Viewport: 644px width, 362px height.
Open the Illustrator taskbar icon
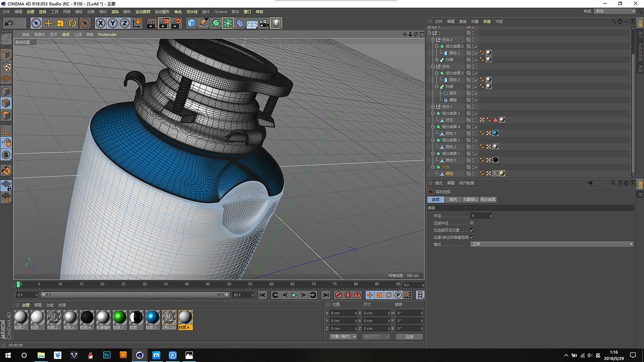point(123,355)
